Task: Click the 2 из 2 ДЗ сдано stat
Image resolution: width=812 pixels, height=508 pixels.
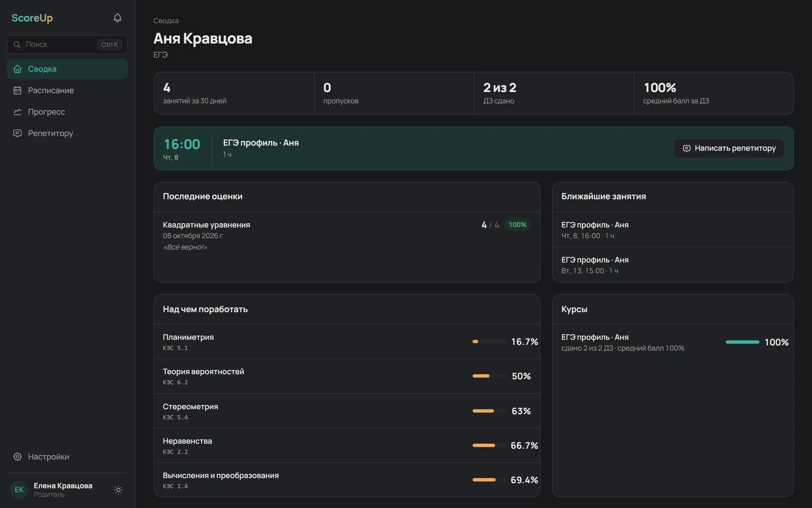Action: click(x=554, y=93)
